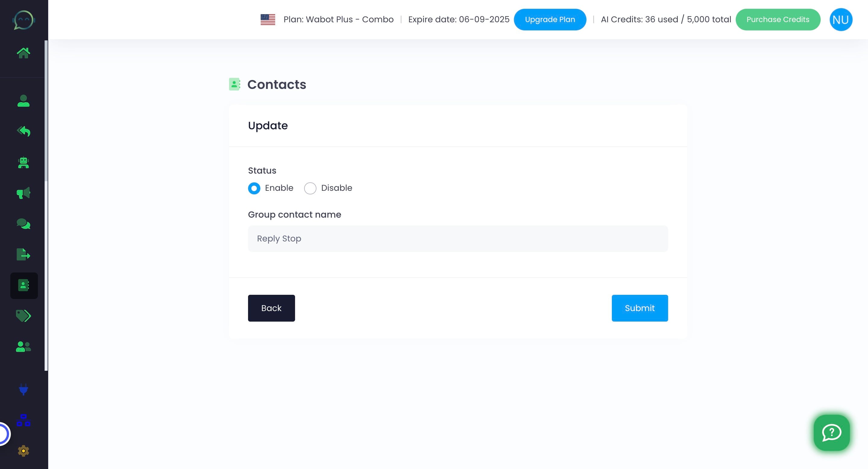Open the chat bubbles sidebar icon
868x469 pixels.
point(23,224)
